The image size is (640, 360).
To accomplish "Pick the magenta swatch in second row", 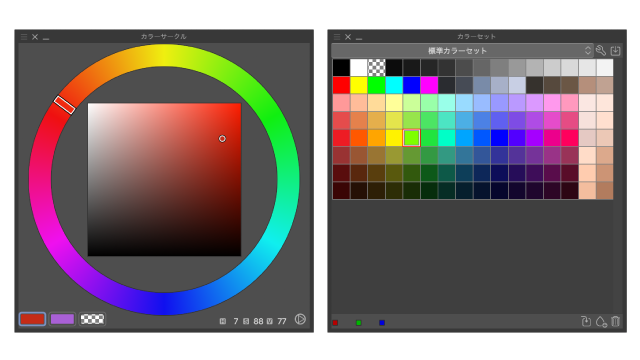I will [x=429, y=85].
